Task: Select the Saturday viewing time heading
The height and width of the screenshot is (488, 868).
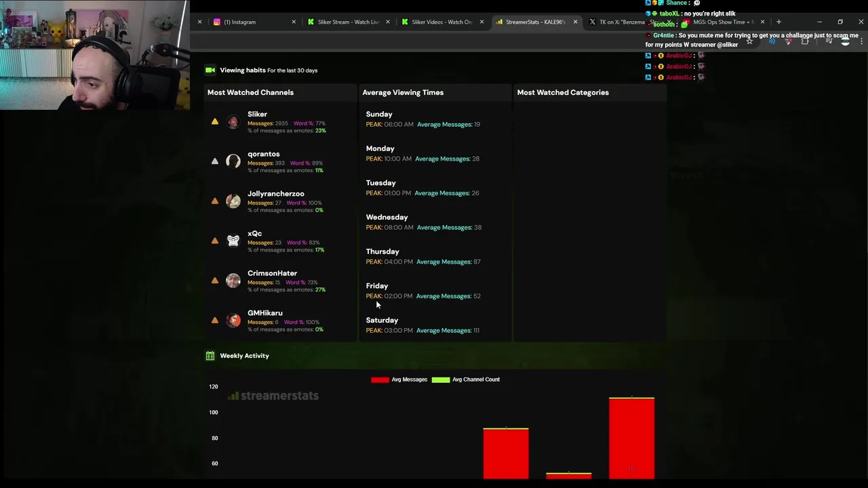Action: [x=382, y=320]
